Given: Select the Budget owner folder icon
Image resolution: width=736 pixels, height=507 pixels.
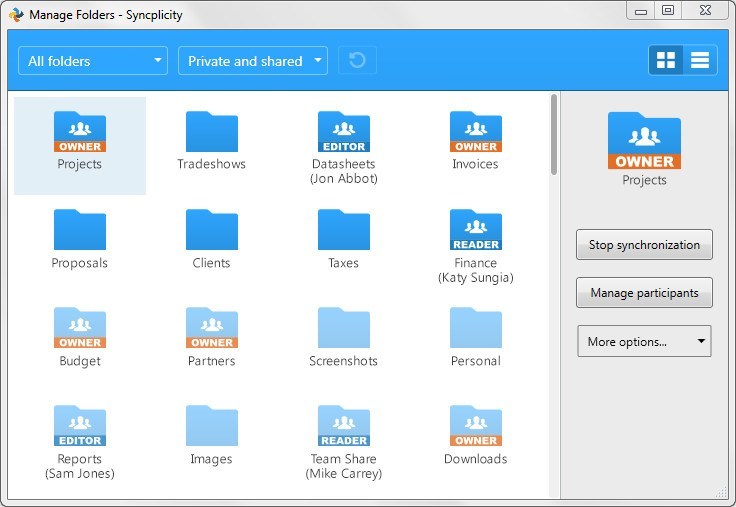Looking at the screenshot, I should (x=80, y=328).
